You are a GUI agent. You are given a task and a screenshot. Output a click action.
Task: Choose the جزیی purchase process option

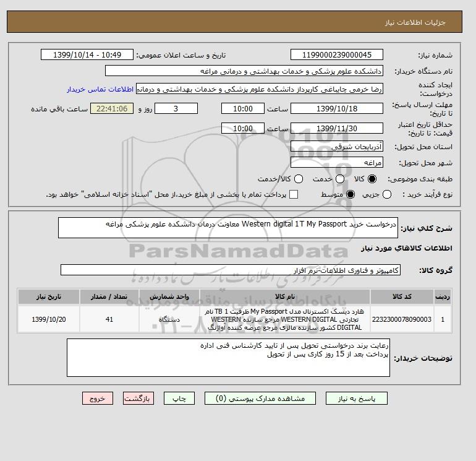tap(387, 194)
